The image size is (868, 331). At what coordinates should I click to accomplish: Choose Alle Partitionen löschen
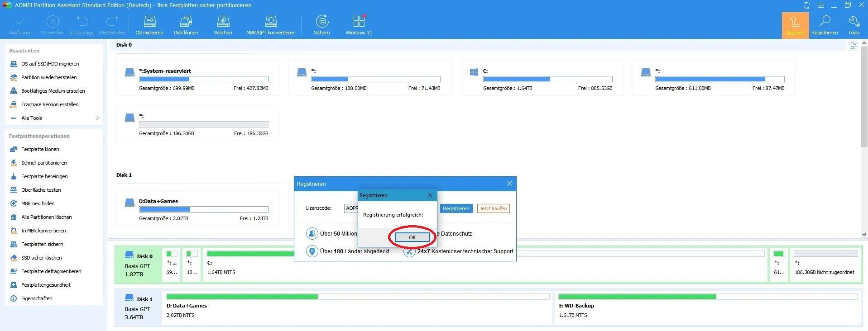[x=47, y=217]
